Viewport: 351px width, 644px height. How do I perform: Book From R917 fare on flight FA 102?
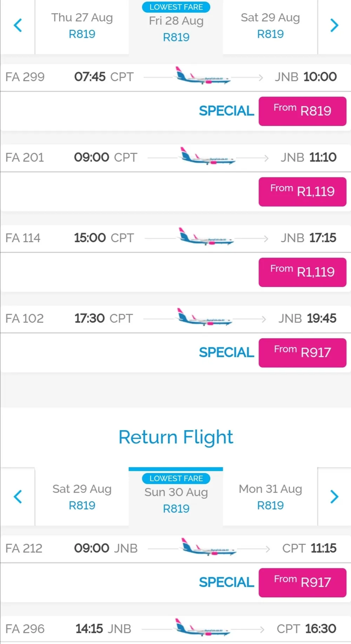tap(302, 353)
